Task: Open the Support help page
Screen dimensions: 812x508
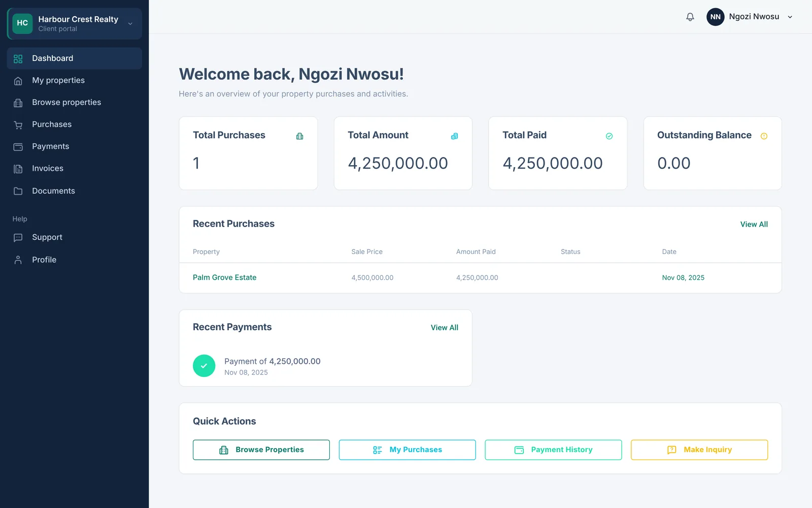Action: tap(75, 237)
